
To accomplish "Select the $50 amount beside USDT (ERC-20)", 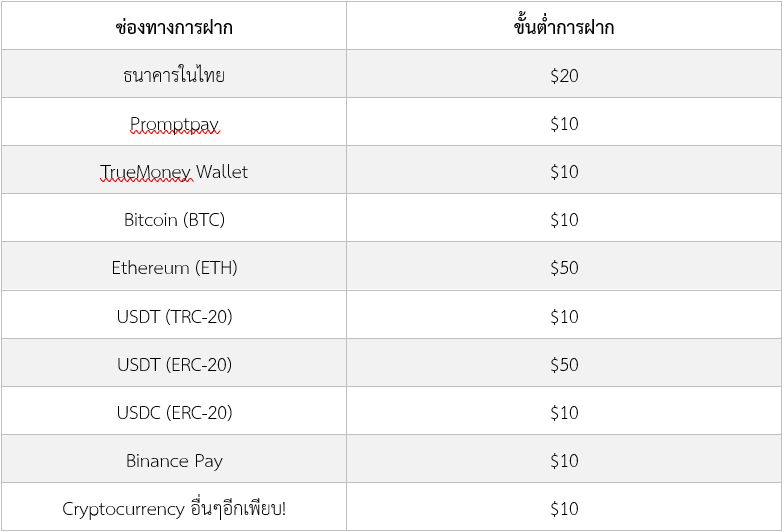I will pos(564,365).
